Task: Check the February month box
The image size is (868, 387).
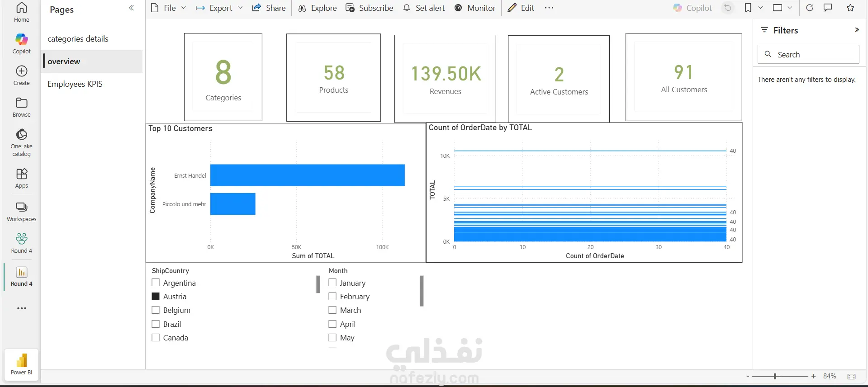Action: coord(332,296)
